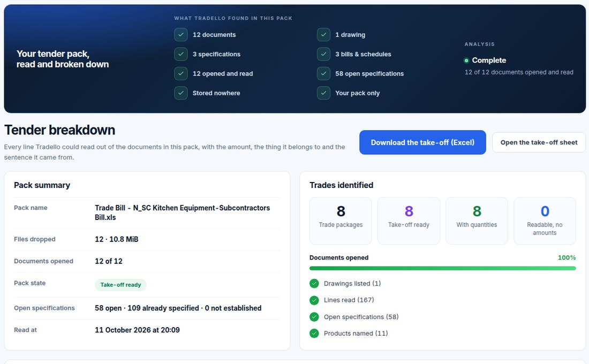Click the pack name "Trade Bill - N_SC Kitchen Equipment"
Image resolution: width=589 pixels, height=364 pixels.
click(182, 213)
